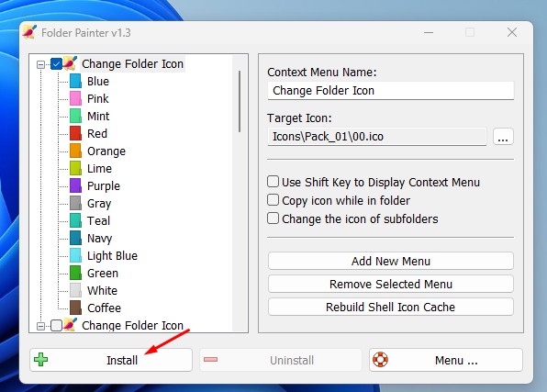The height and width of the screenshot is (392, 547).
Task: Click the Uninstall button label
Action: (292, 360)
